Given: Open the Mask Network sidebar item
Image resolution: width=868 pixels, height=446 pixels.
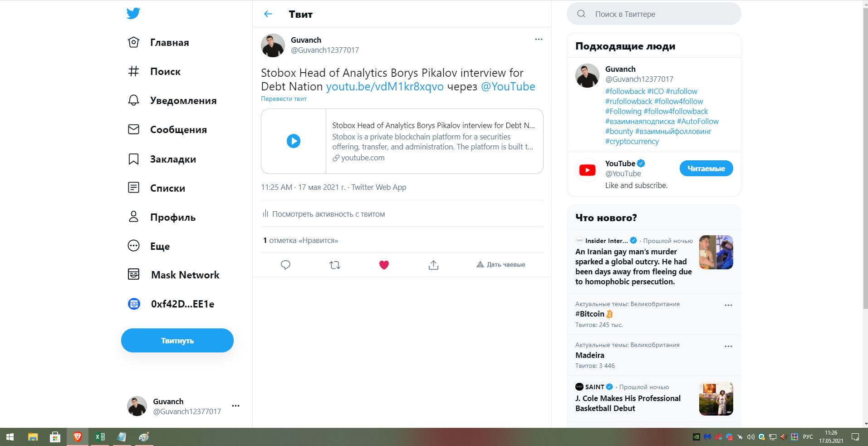Looking at the screenshot, I should pyautogui.click(x=174, y=275).
